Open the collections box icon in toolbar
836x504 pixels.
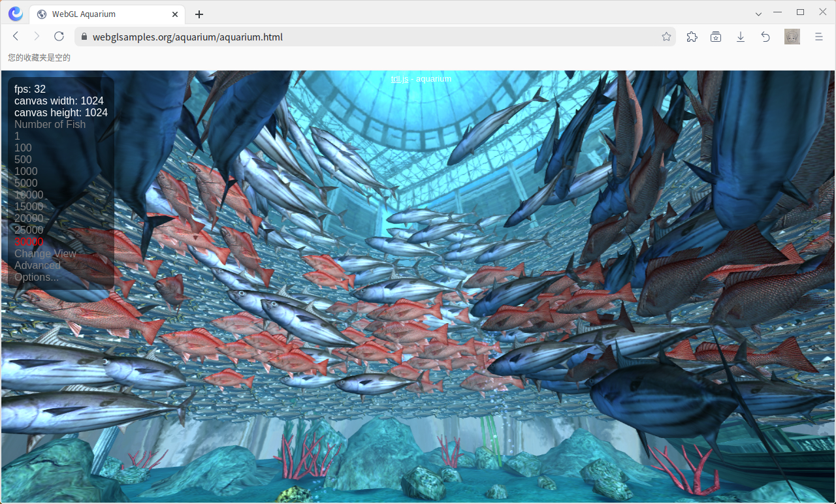[x=716, y=37]
